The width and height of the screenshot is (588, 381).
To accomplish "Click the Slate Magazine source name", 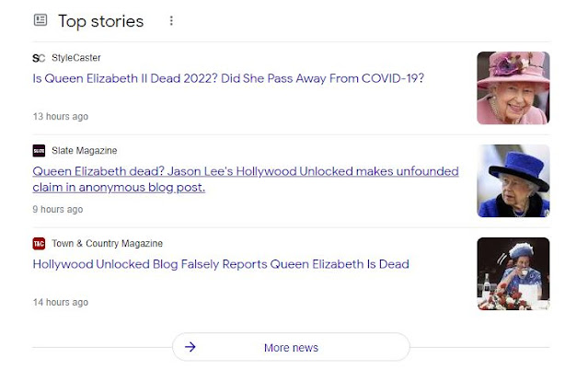I will (85, 150).
